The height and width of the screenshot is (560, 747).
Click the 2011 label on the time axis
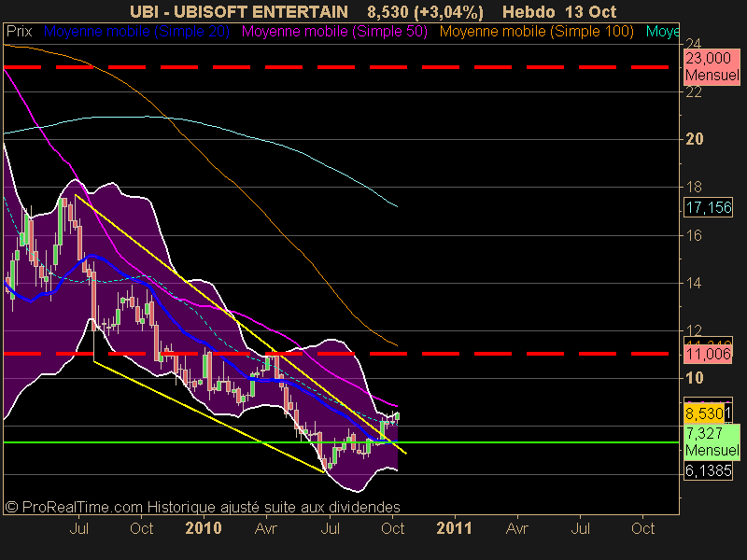pos(454,528)
